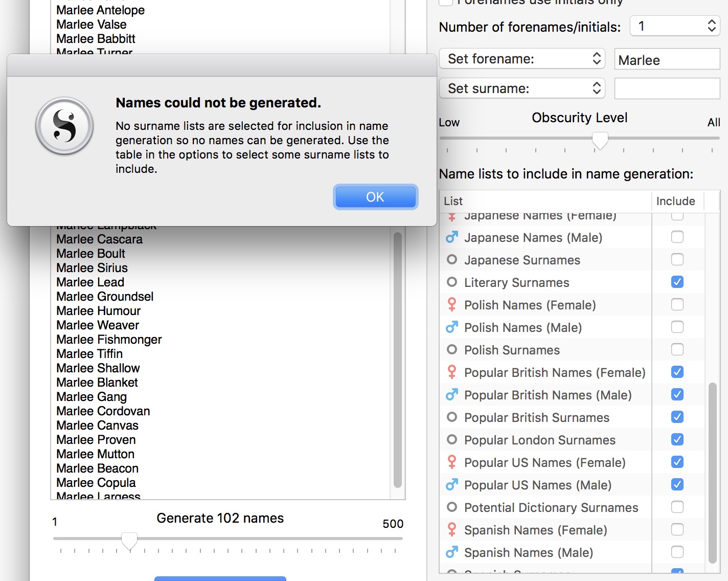
Task: Uncheck the Literary Surnames include checkbox
Action: [x=677, y=282]
